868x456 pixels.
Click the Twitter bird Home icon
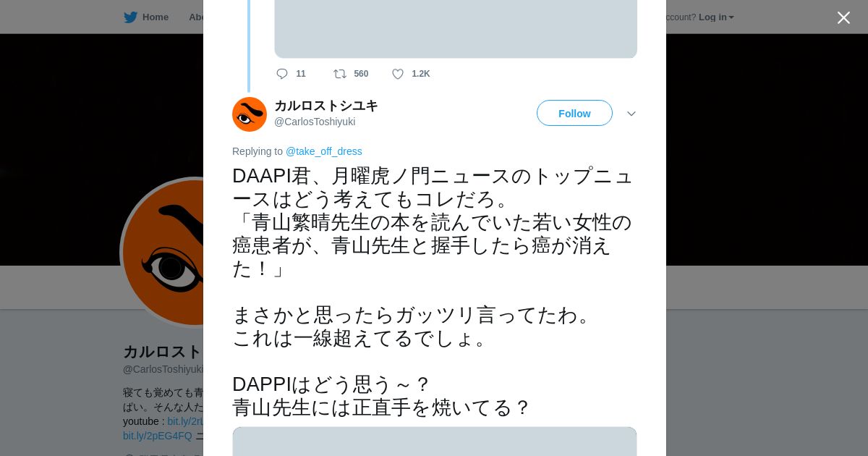[x=130, y=17]
